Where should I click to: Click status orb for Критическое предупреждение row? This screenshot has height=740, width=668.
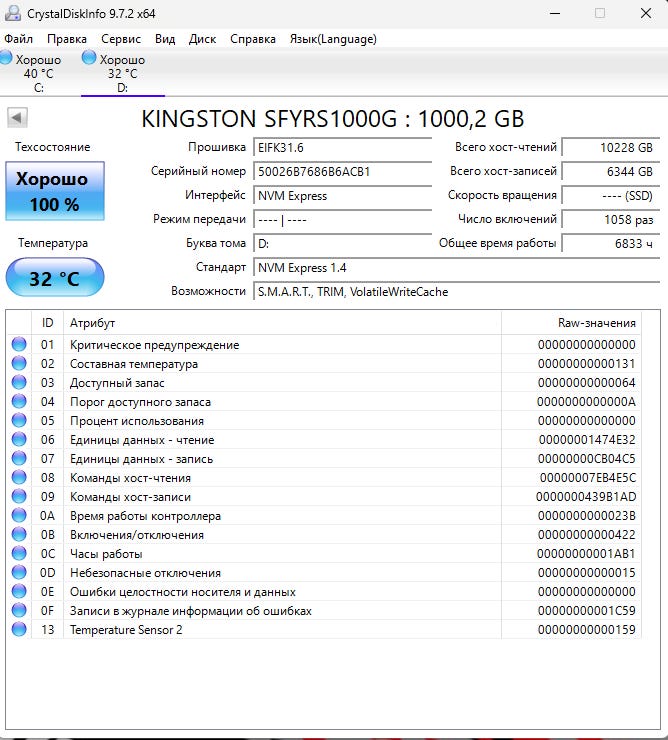19,345
